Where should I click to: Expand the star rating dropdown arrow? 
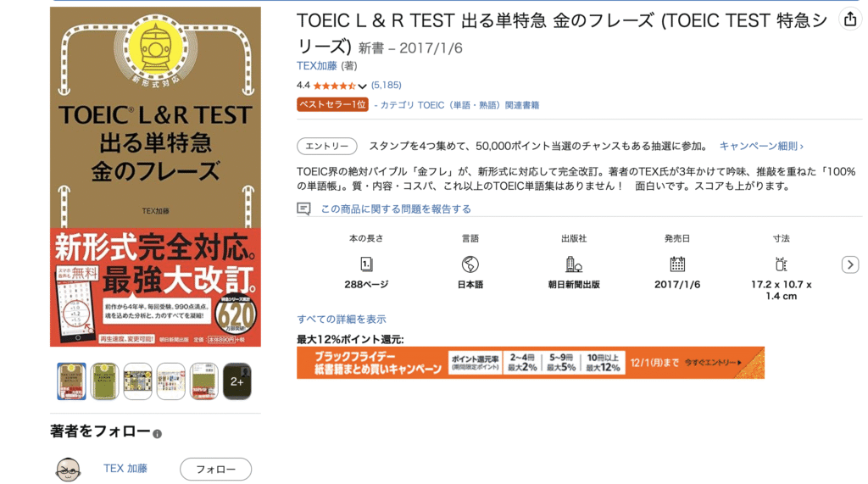pyautogui.click(x=362, y=86)
